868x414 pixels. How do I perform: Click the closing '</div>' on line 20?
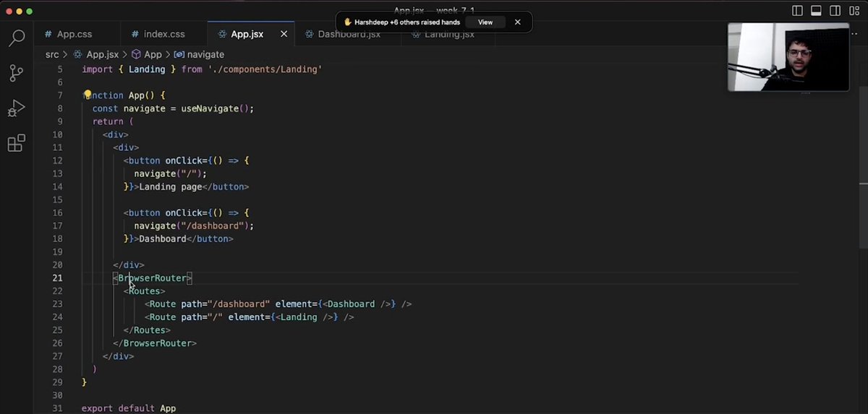coord(129,265)
